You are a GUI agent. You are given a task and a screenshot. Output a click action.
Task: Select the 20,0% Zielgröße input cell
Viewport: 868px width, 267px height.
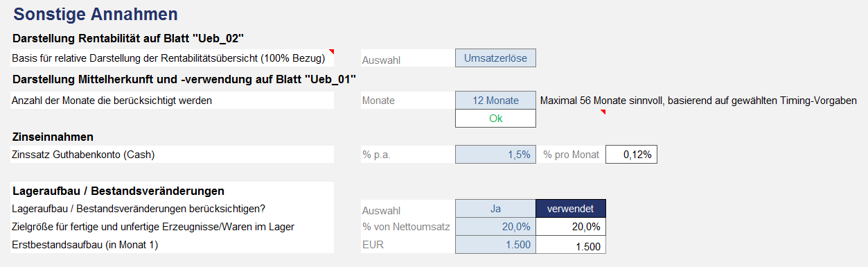click(x=495, y=226)
